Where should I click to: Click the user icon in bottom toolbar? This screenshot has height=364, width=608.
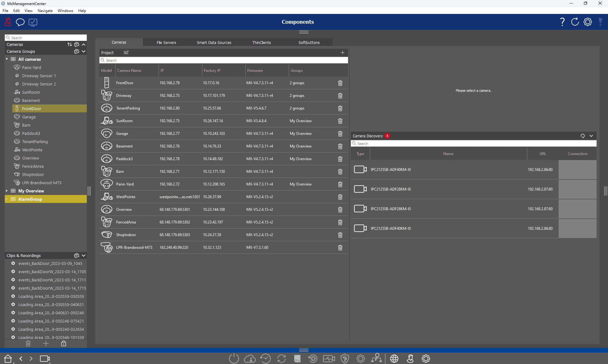coord(410,358)
